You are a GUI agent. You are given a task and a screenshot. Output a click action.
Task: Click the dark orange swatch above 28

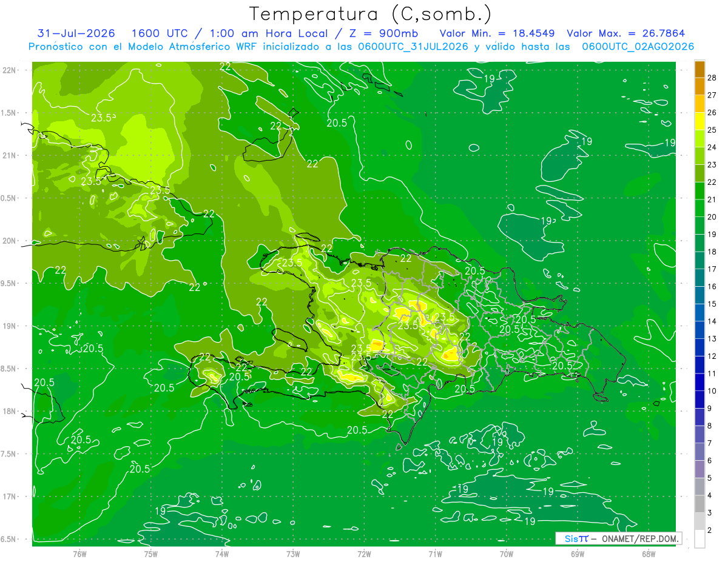[699, 69]
